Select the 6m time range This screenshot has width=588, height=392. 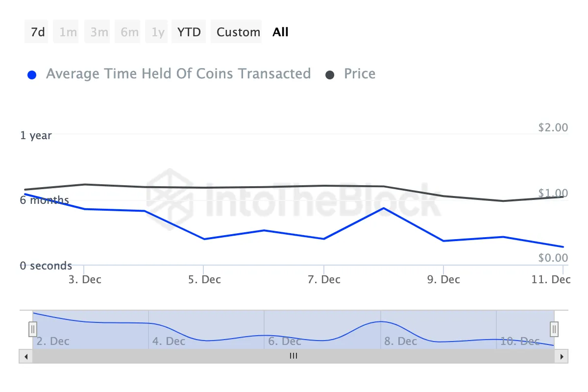coord(129,32)
